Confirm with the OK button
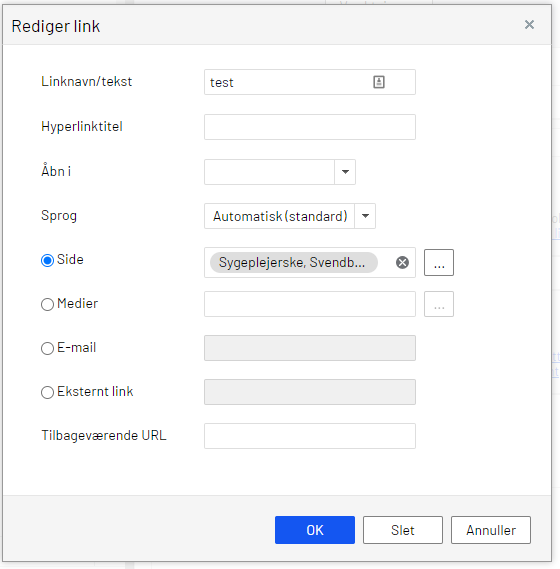The width and height of the screenshot is (560, 569). 315,530
